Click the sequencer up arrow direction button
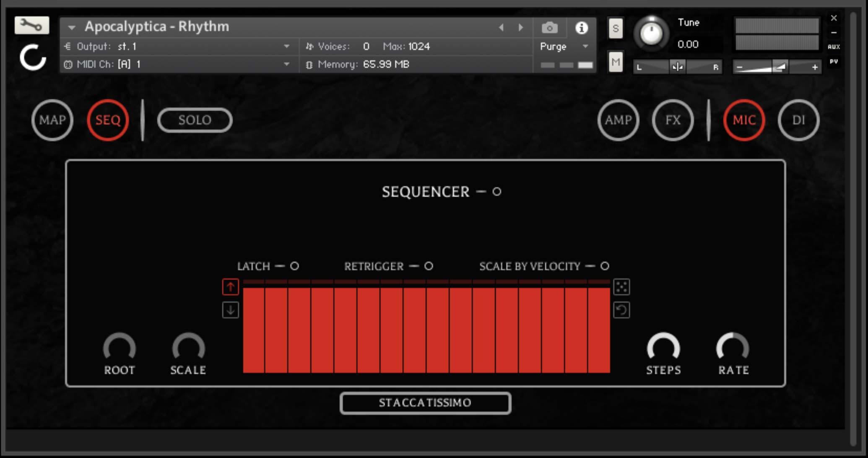The image size is (868, 458). click(x=230, y=287)
